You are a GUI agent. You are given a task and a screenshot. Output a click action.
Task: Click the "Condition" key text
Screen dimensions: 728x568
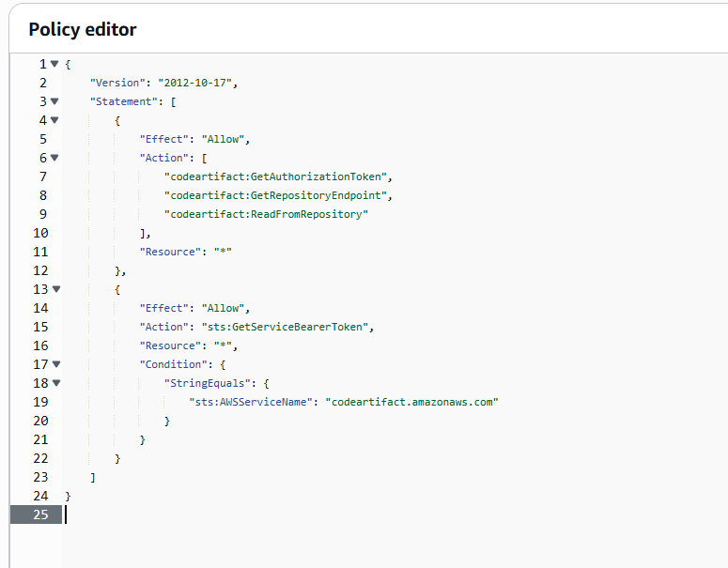click(173, 364)
